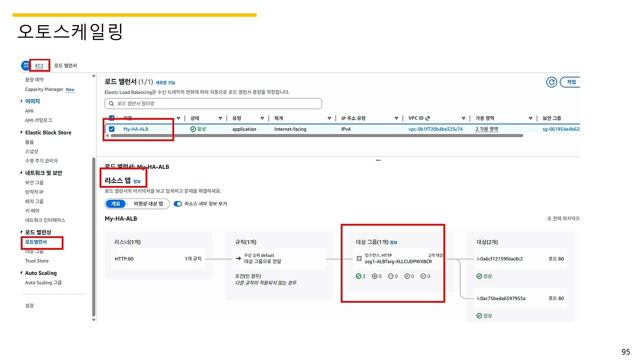
Task: Uncheck the My-HA-ALB row checkbox
Action: pos(112,129)
